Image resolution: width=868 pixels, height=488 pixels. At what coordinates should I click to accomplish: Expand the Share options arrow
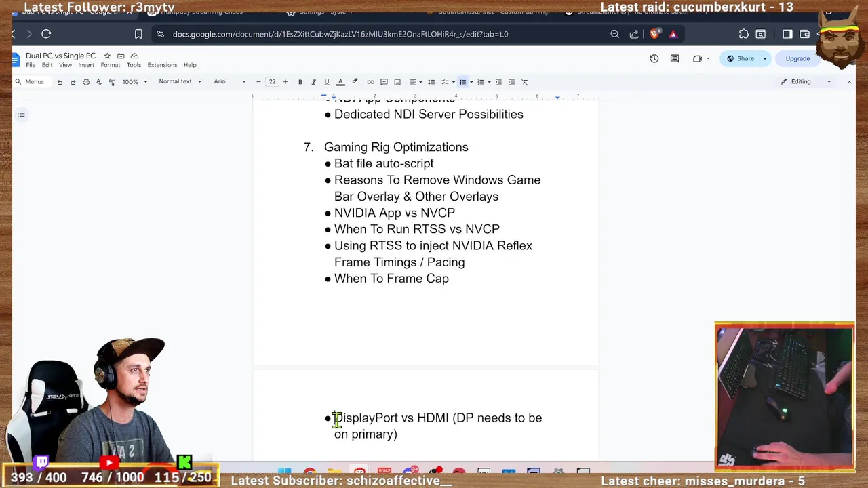click(x=764, y=58)
